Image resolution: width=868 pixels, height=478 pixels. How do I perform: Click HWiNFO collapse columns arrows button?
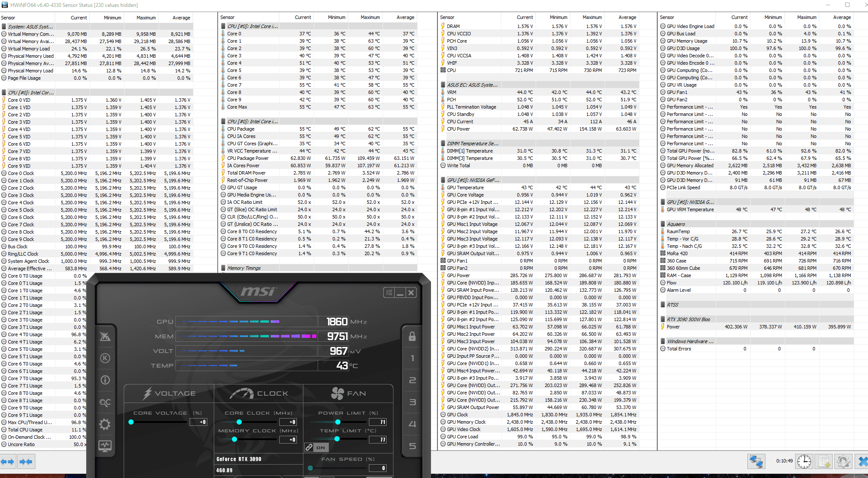[x=26, y=462]
